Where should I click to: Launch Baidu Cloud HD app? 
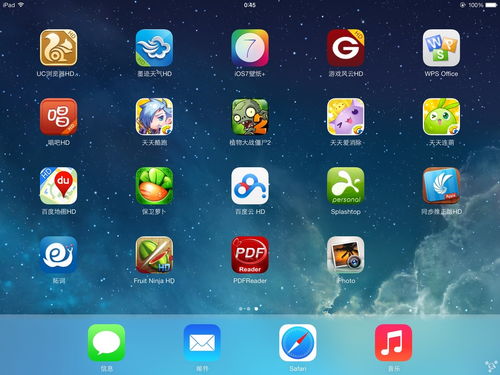250,186
